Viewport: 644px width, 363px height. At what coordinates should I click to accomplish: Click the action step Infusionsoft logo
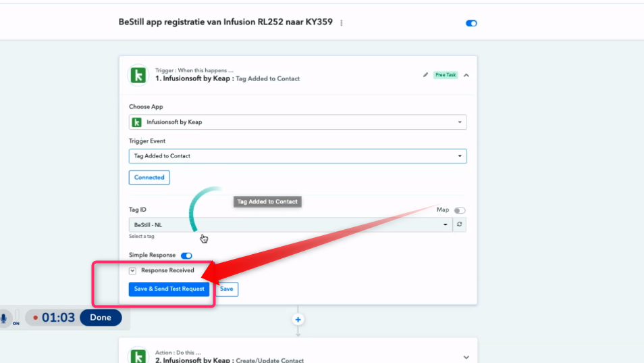tap(138, 355)
